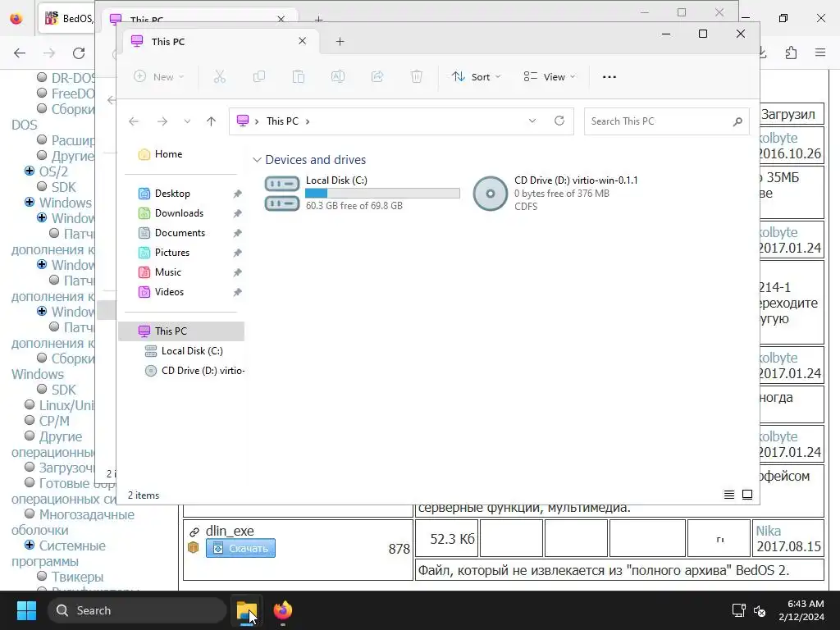Open the Windows Start menu

(26, 610)
